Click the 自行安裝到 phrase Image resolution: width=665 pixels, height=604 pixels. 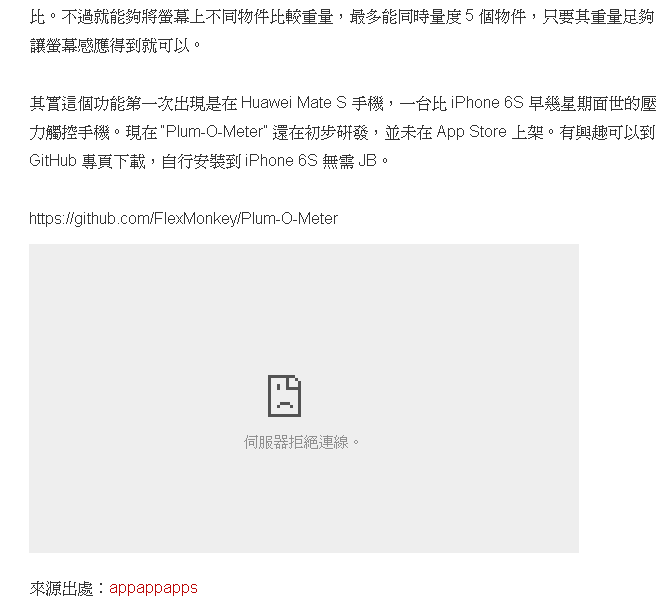(201, 161)
